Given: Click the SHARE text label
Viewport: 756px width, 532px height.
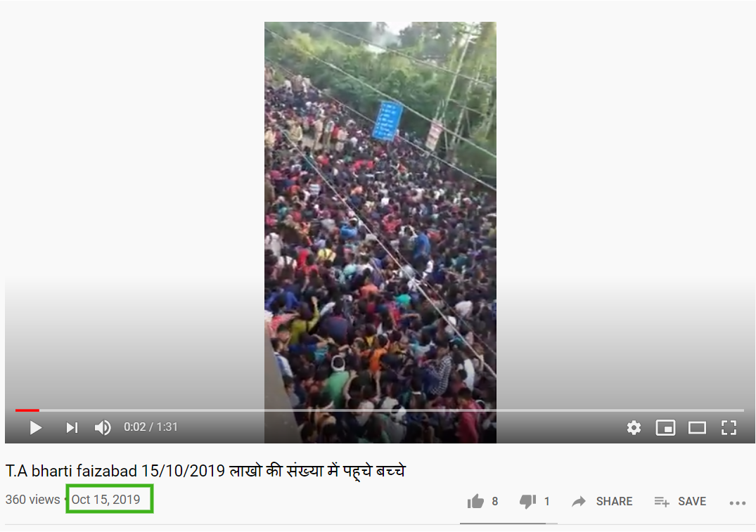Looking at the screenshot, I should click(614, 502).
